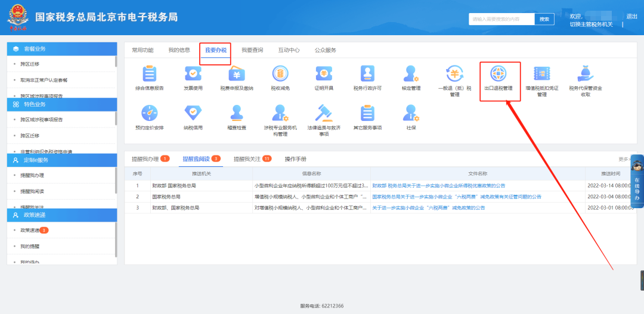644x314 pixels.
Task: Select 跨区迁移 under 套餐业务
Action: pyautogui.click(x=30, y=64)
